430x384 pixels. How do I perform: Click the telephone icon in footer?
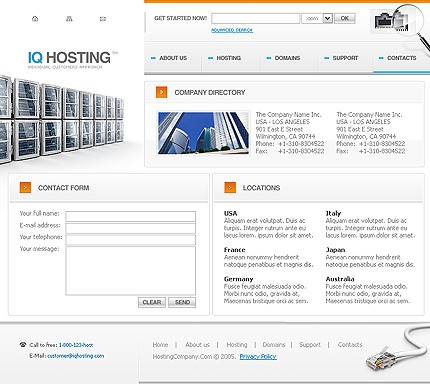tap(23, 345)
